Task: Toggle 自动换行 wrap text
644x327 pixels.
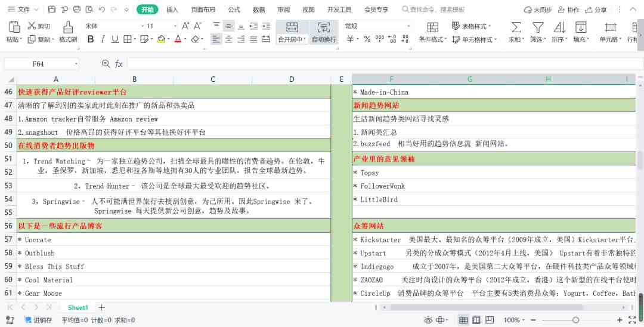Action: tap(324, 32)
